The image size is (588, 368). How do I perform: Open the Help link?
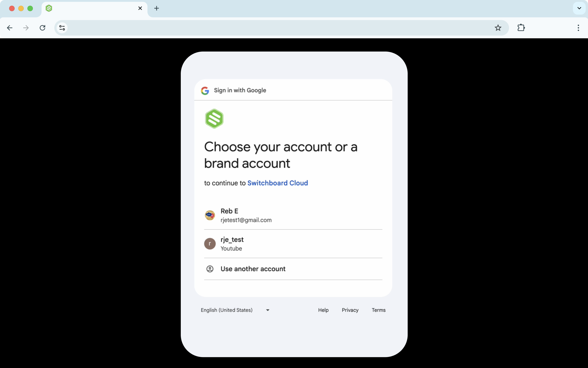(323, 310)
